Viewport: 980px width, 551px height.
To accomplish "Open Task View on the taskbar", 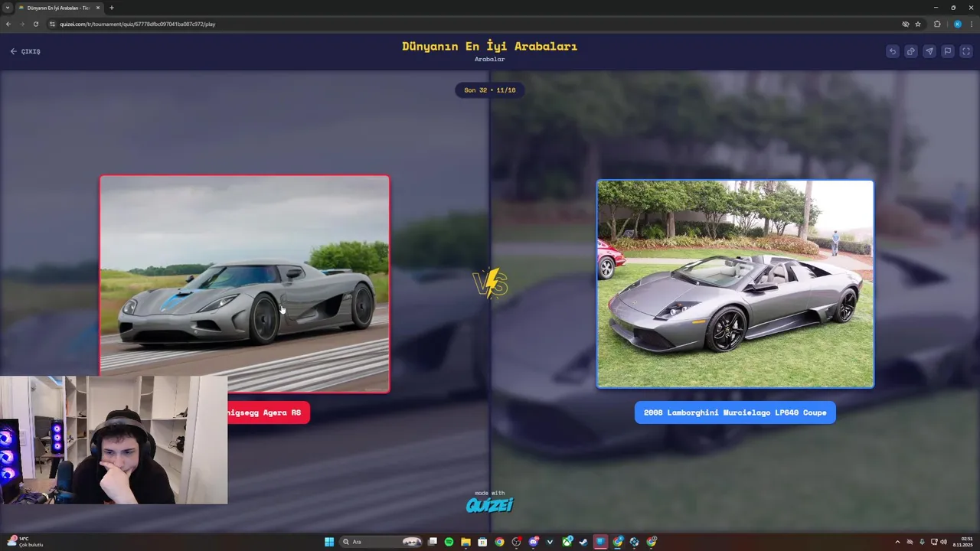I will [x=433, y=542].
